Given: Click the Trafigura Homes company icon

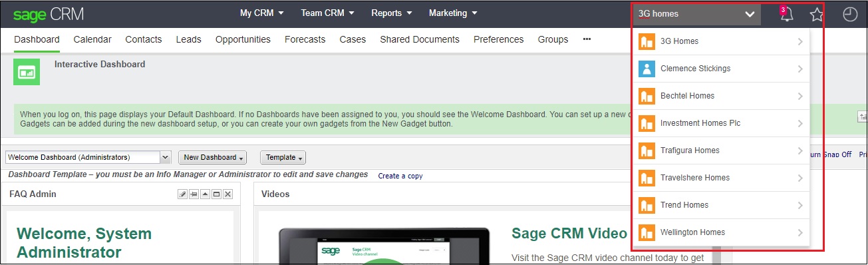Looking at the screenshot, I should pyautogui.click(x=646, y=150).
